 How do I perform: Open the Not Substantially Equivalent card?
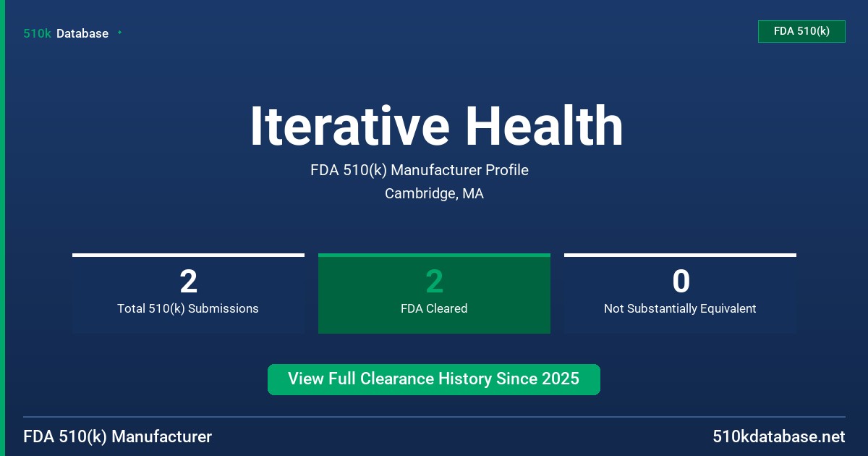(x=680, y=293)
